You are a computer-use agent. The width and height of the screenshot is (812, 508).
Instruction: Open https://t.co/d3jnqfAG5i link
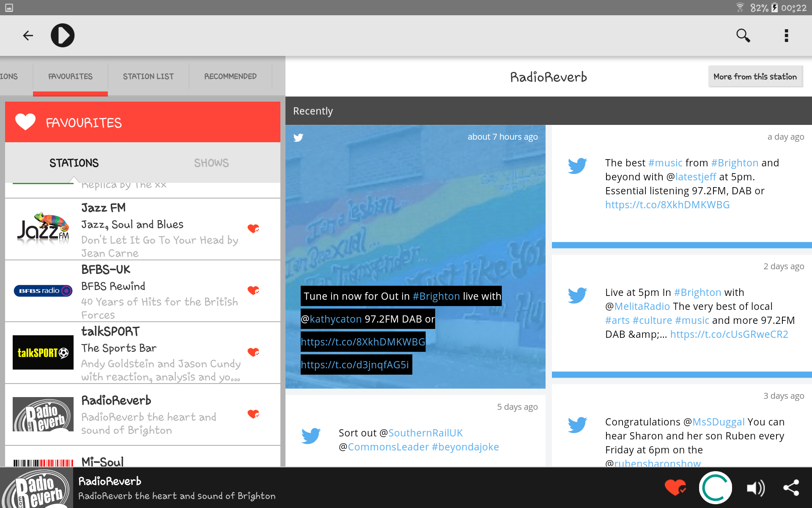(355, 365)
